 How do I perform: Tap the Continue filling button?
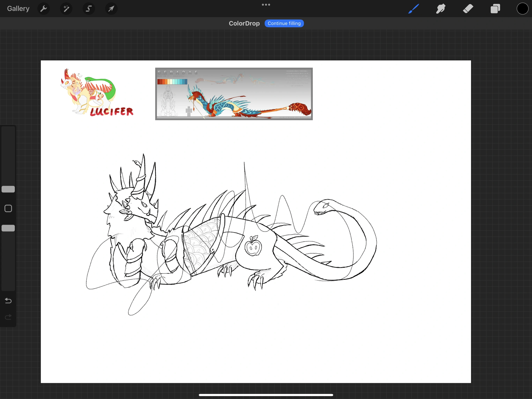pyautogui.click(x=284, y=23)
